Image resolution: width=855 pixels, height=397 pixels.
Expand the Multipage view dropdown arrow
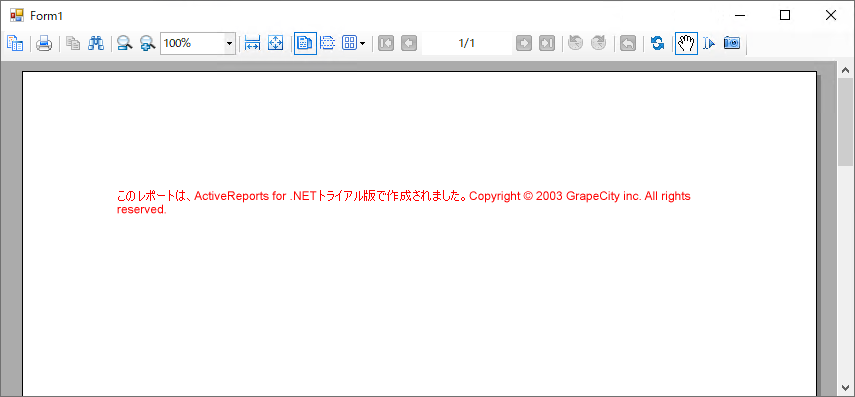click(x=363, y=43)
